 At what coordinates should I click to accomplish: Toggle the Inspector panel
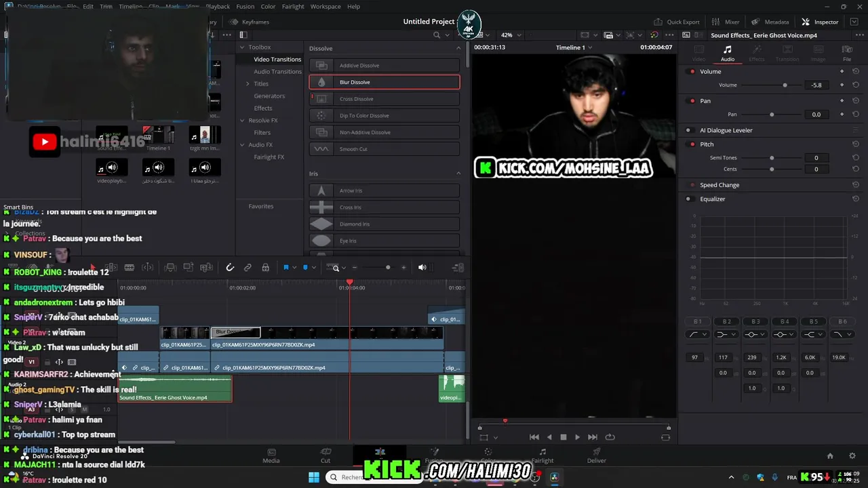(820, 22)
